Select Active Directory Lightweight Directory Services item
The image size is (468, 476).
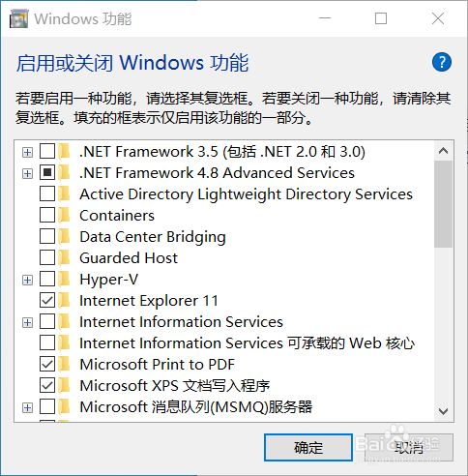tap(246, 194)
